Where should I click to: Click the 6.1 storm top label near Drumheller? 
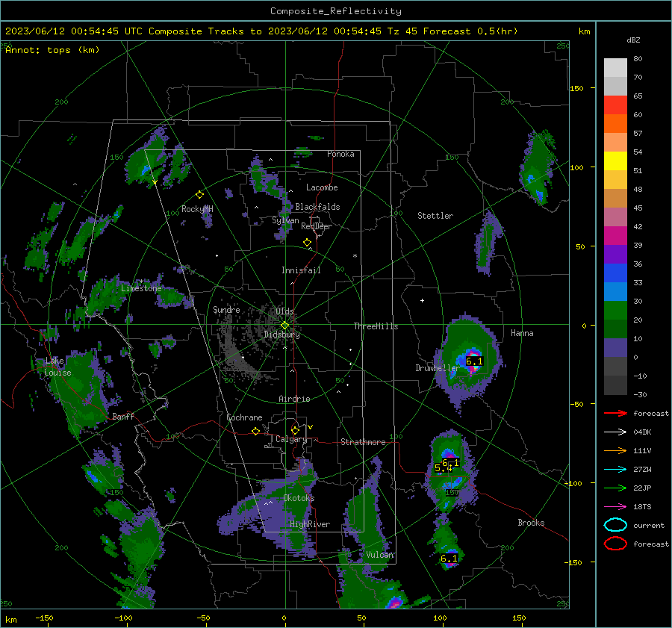[474, 361]
